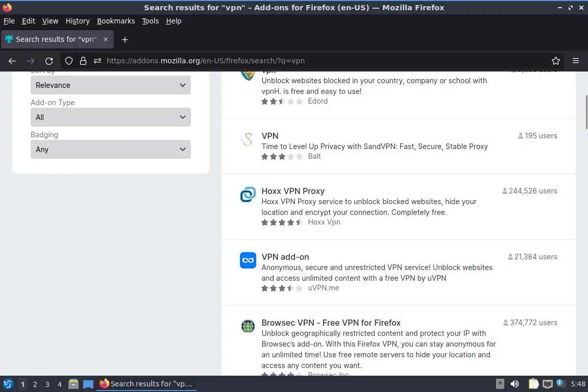The width and height of the screenshot is (588, 392).
Task: Open tracking protection shield icon
Action: (x=69, y=61)
